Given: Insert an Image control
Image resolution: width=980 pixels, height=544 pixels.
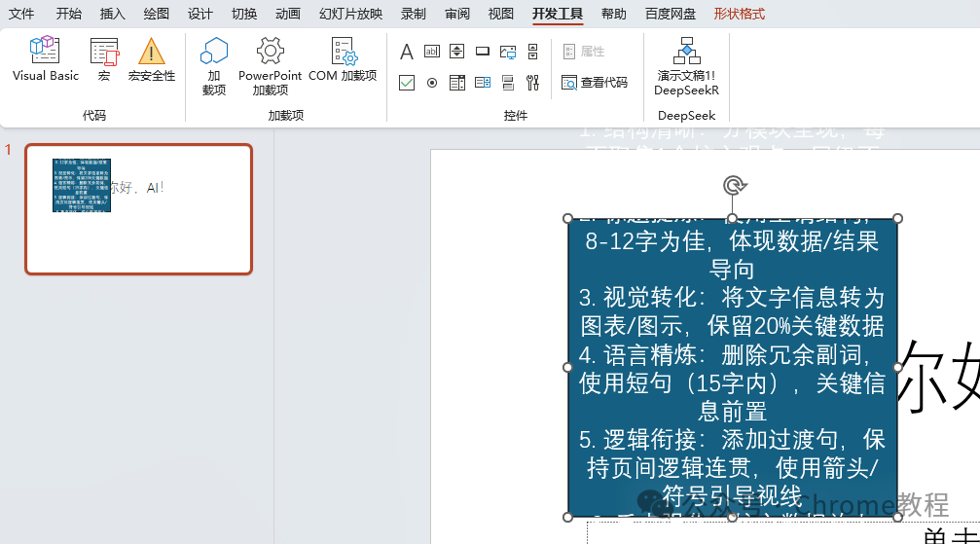Looking at the screenshot, I should pos(507,52).
